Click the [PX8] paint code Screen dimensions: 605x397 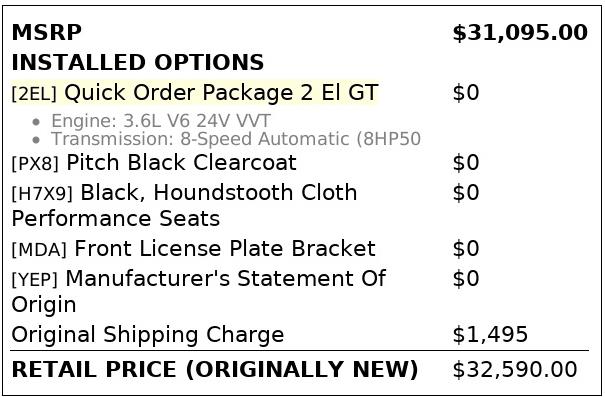35,164
